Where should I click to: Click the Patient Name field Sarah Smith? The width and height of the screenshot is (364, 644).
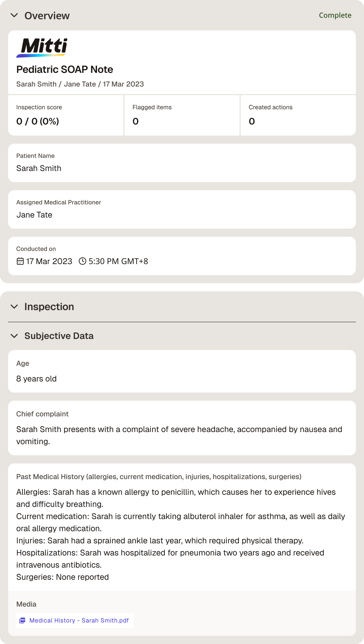pos(182,163)
